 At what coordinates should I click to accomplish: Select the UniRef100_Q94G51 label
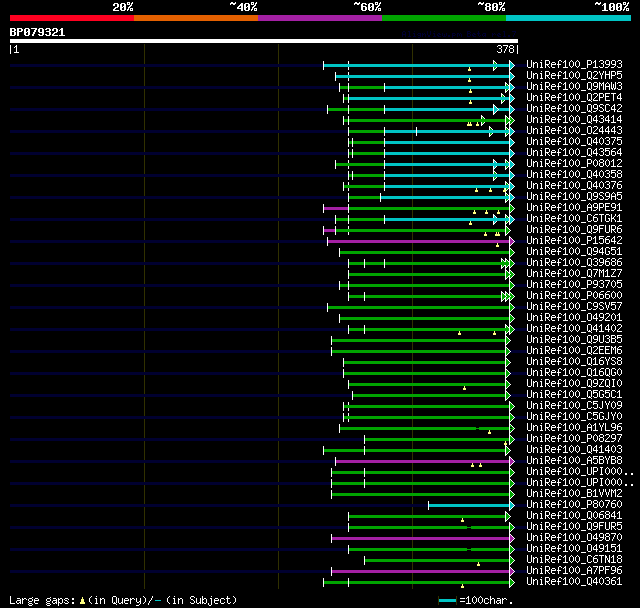pyautogui.click(x=574, y=252)
